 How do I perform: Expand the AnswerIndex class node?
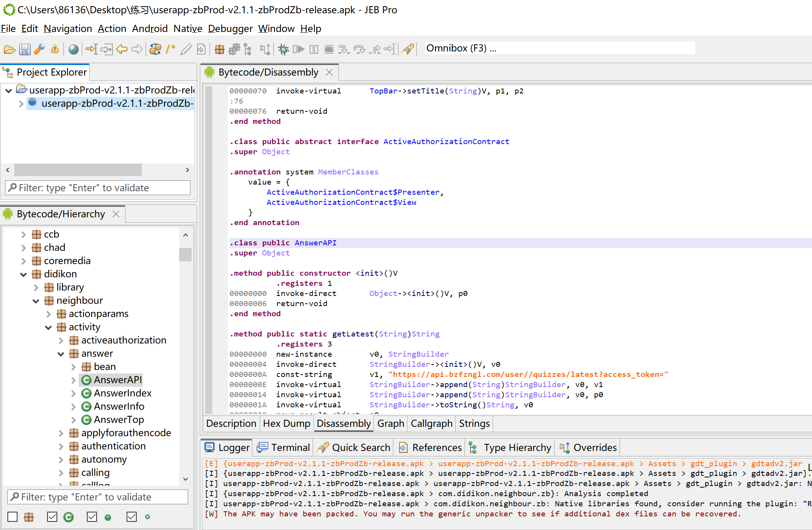(x=74, y=393)
